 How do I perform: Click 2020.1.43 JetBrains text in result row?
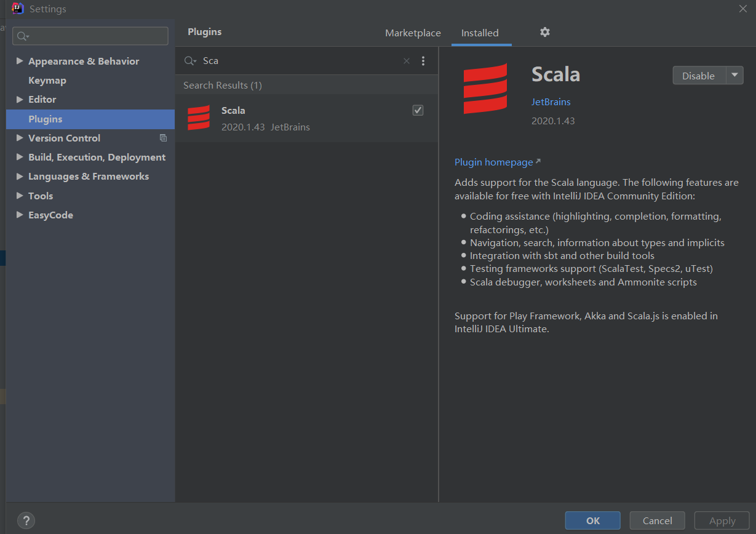pyautogui.click(x=266, y=127)
